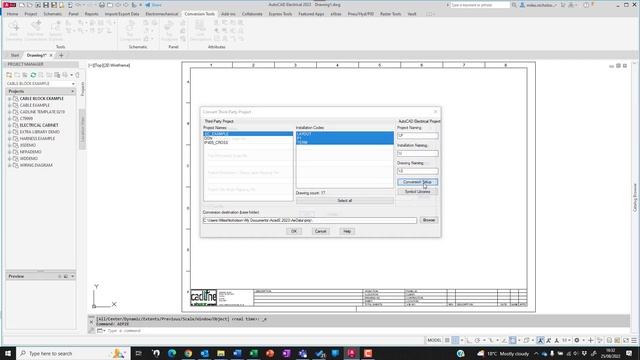Cancel the Convert Third-Party Project dialog
This screenshot has height=360, width=640.
coord(320,231)
